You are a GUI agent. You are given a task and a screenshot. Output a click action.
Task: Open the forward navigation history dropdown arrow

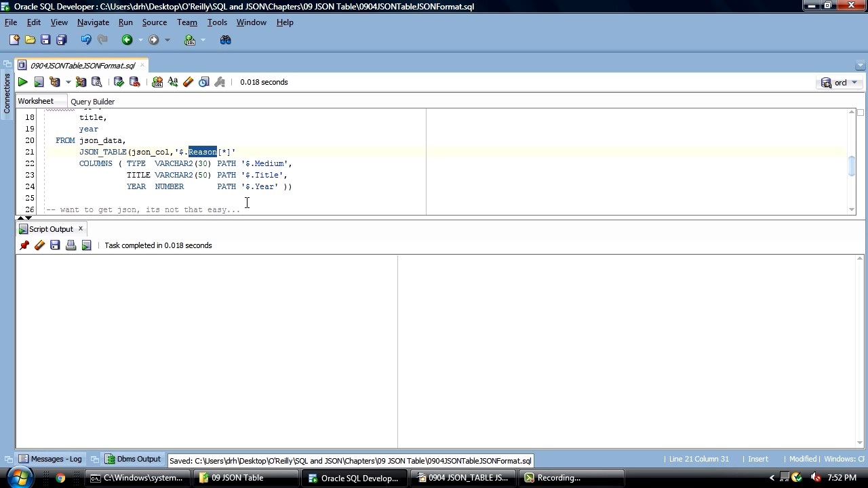pyautogui.click(x=167, y=40)
